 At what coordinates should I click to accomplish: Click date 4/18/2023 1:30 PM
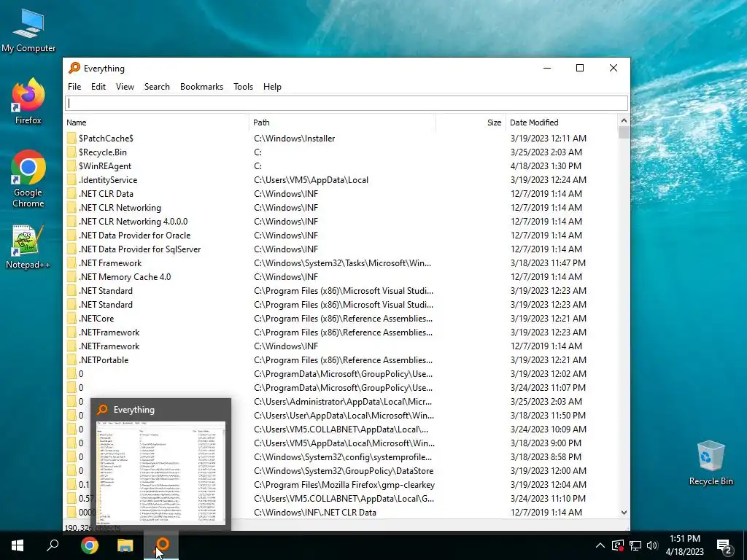point(546,166)
